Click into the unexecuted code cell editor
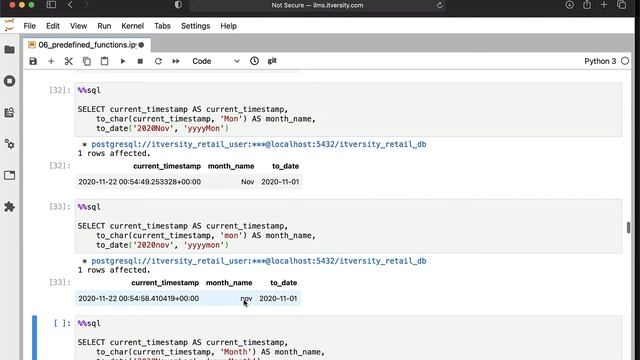This screenshot has height=360, width=640. tap(348, 338)
